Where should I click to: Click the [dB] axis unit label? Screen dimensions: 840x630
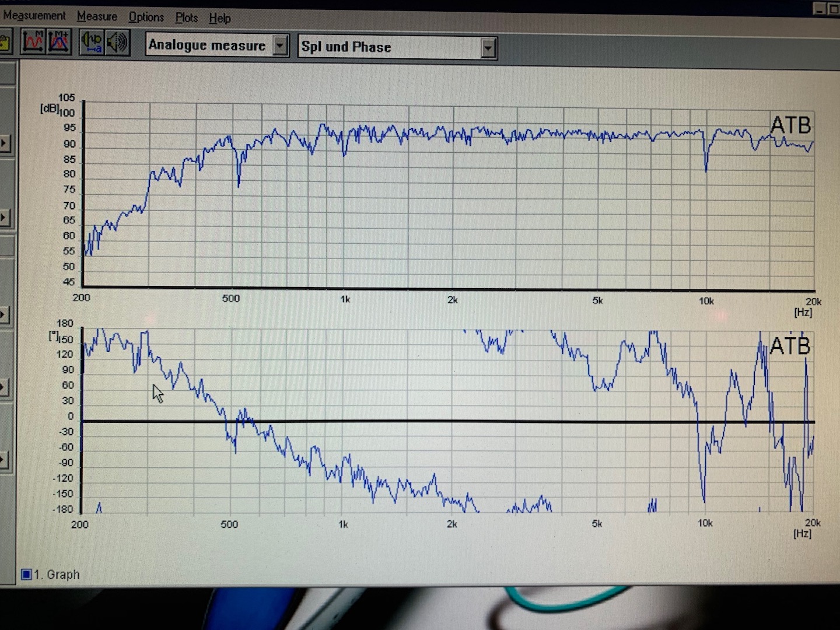[x=48, y=109]
